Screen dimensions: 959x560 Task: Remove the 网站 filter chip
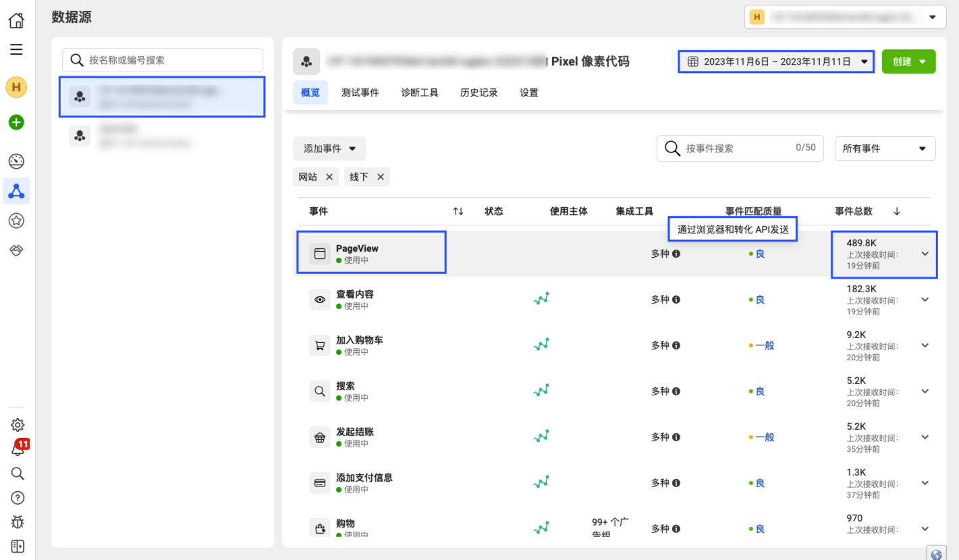pos(329,177)
